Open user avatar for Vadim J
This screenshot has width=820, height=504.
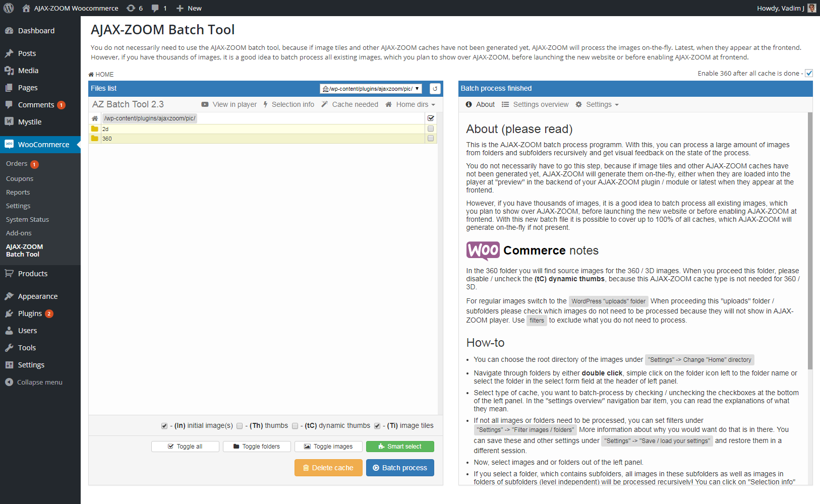click(811, 8)
